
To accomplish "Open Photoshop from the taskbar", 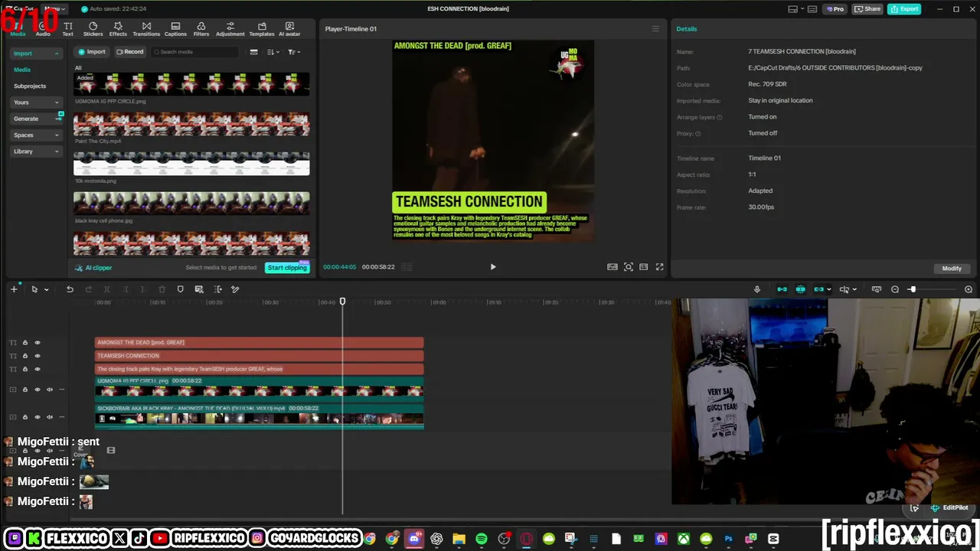I will pos(728,540).
